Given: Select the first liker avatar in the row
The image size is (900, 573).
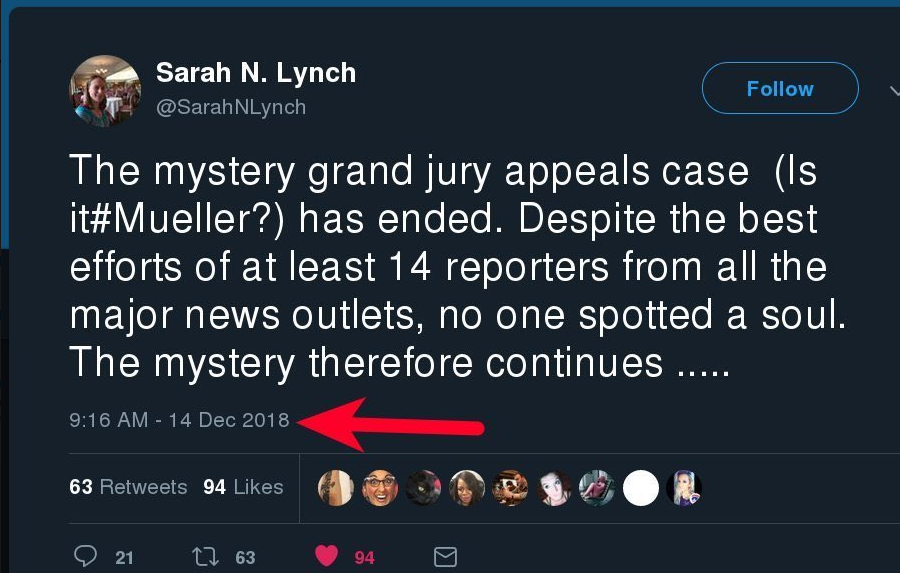Looking at the screenshot, I should tap(335, 488).
